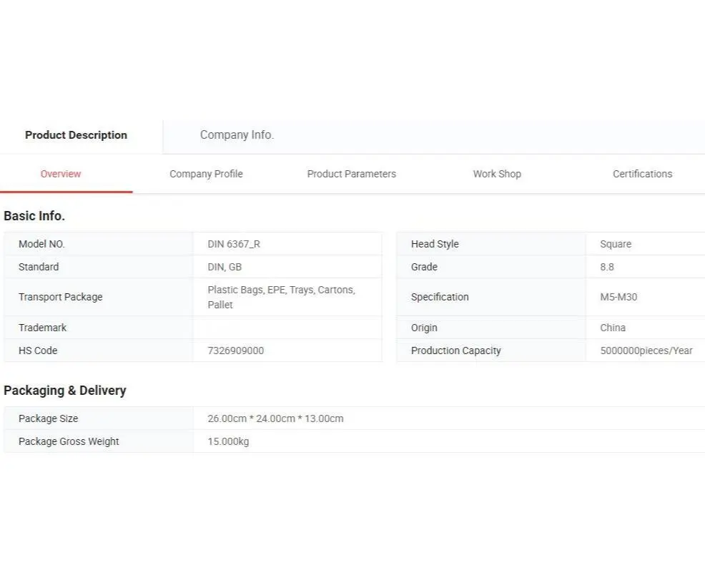Click the Basic Info. heading
This screenshot has height=588, width=705.
pos(34,216)
